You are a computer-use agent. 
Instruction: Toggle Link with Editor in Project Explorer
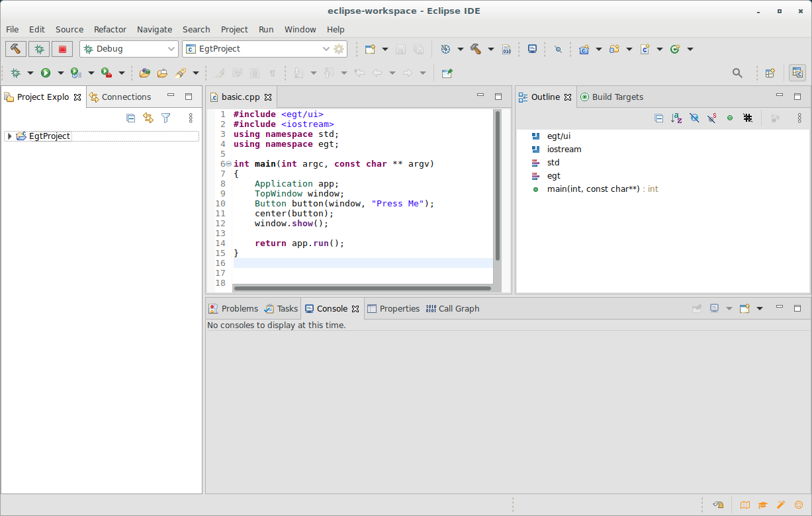(x=148, y=118)
